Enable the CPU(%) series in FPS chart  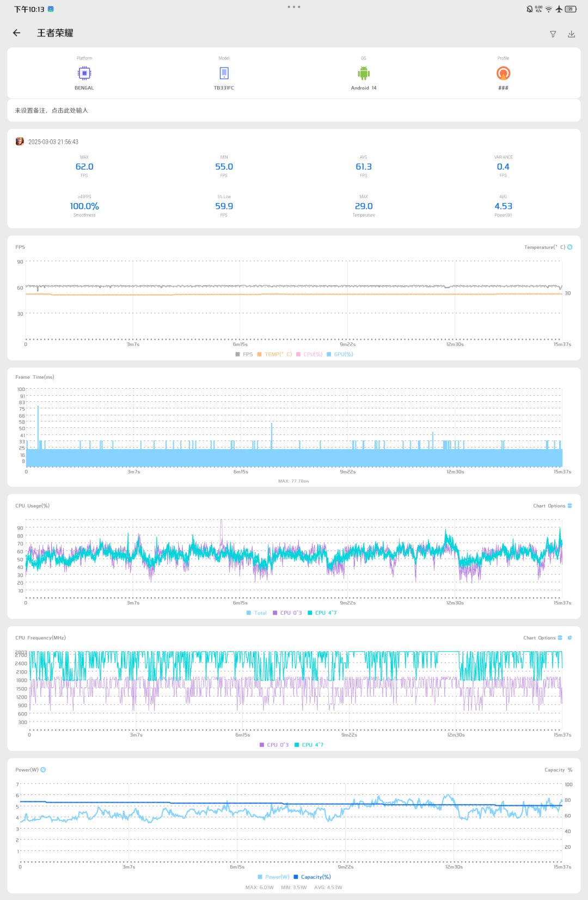(309, 354)
